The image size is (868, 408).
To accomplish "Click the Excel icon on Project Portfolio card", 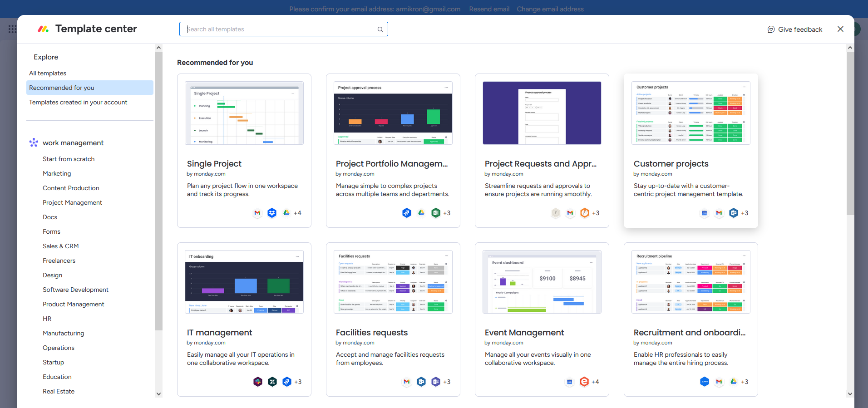I will (x=436, y=213).
